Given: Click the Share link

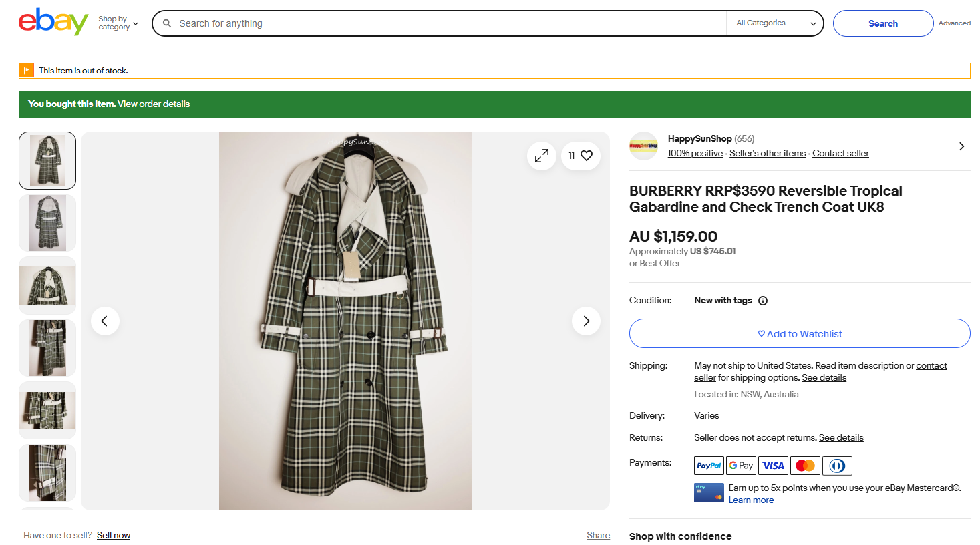Looking at the screenshot, I should coord(598,536).
